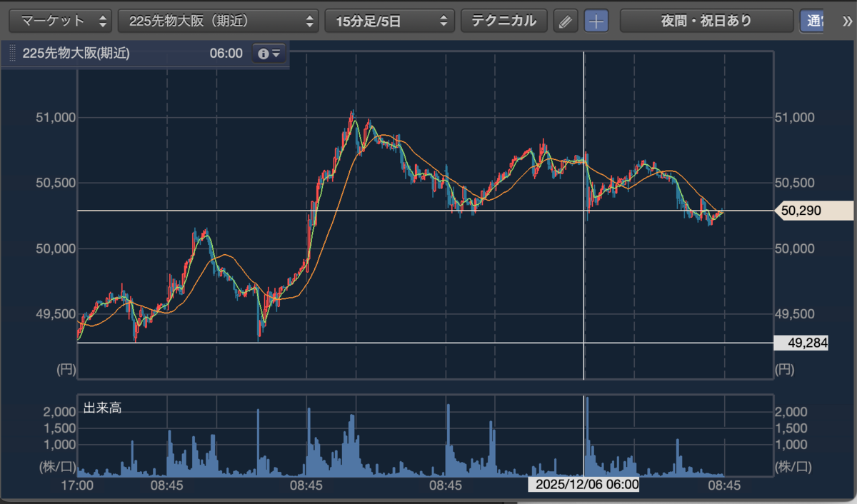857x504 pixels.
Task: Click the 49,284 price level label
Action: point(801,343)
